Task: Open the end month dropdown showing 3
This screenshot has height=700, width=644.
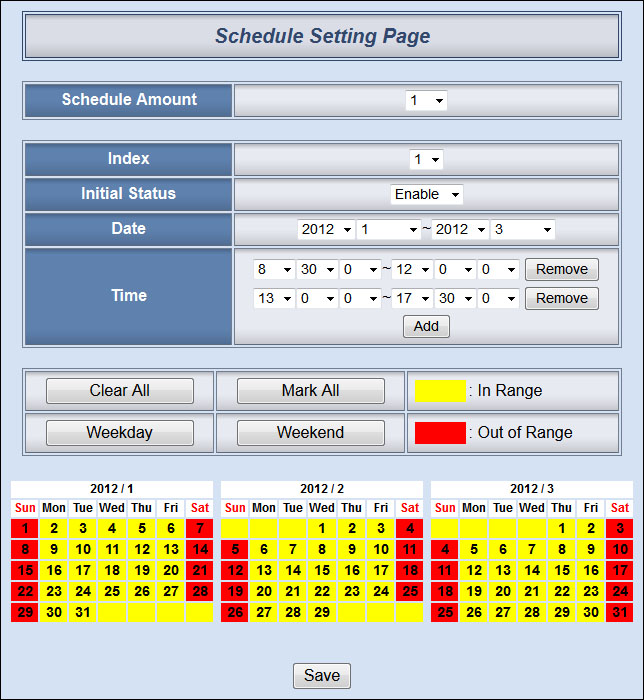Action: (x=522, y=229)
